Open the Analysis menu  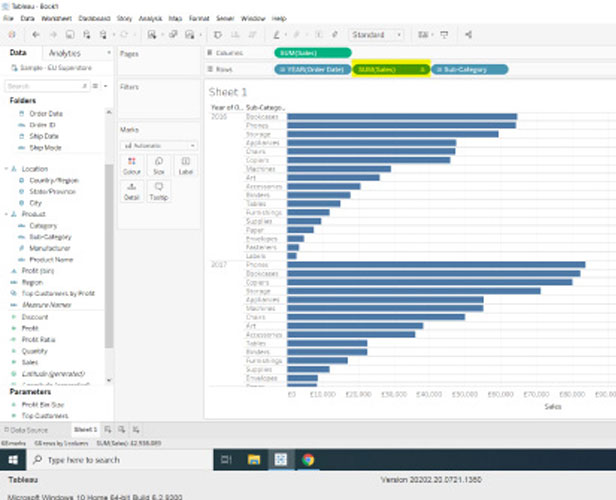click(x=150, y=18)
